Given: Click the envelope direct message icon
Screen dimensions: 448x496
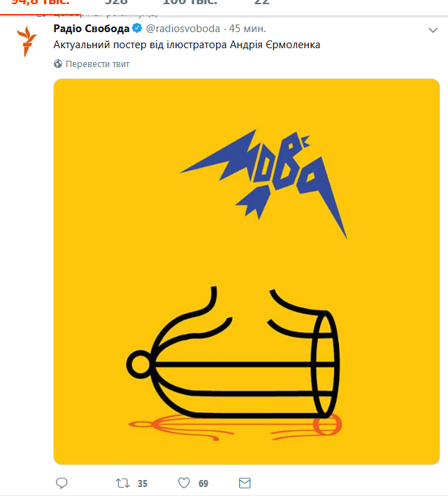Looking at the screenshot, I should pyautogui.click(x=245, y=483).
